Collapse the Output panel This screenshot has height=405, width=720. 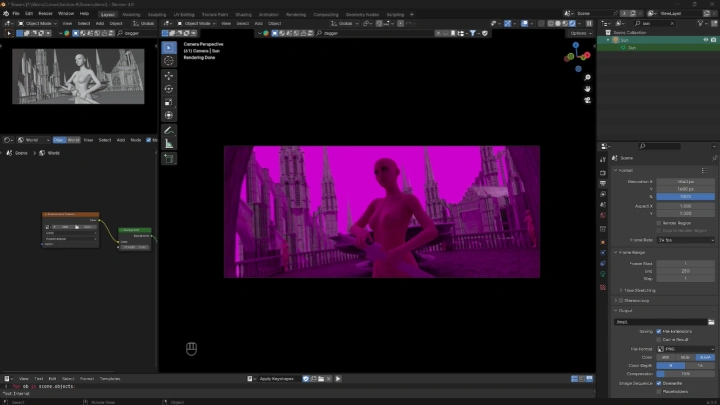pyautogui.click(x=616, y=311)
